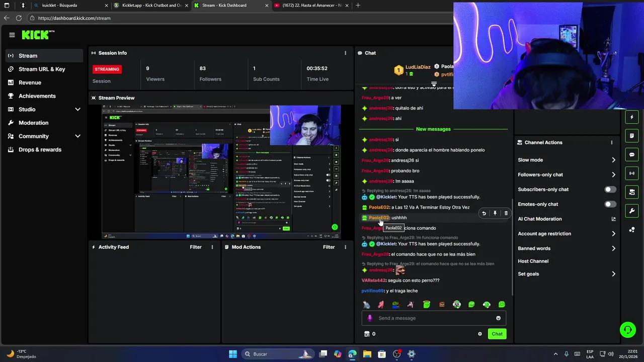Open Followers-only chat options chevron
The width and height of the screenshot is (644, 362).
click(613, 174)
